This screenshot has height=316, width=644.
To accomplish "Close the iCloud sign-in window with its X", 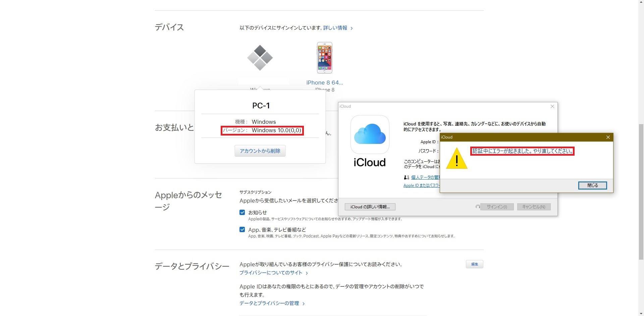I will pos(552,106).
